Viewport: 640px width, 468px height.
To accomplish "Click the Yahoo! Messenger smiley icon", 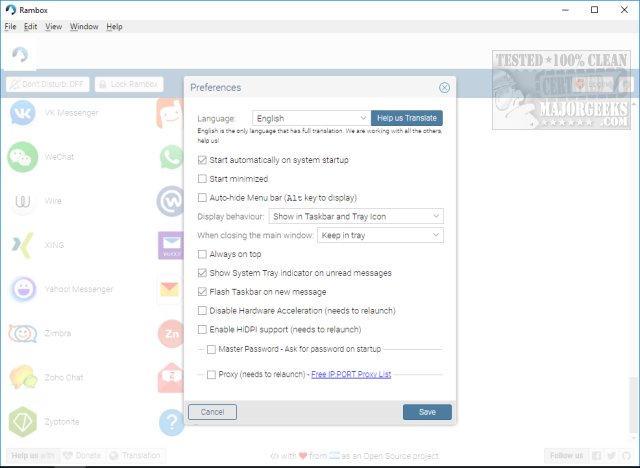I will [23, 289].
